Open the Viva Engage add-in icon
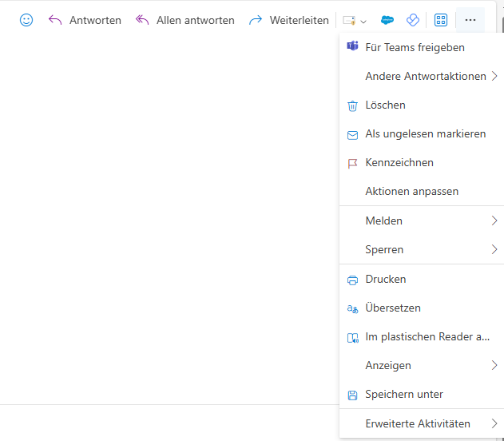Viewport: 504px width, 441px height. pyautogui.click(x=413, y=20)
